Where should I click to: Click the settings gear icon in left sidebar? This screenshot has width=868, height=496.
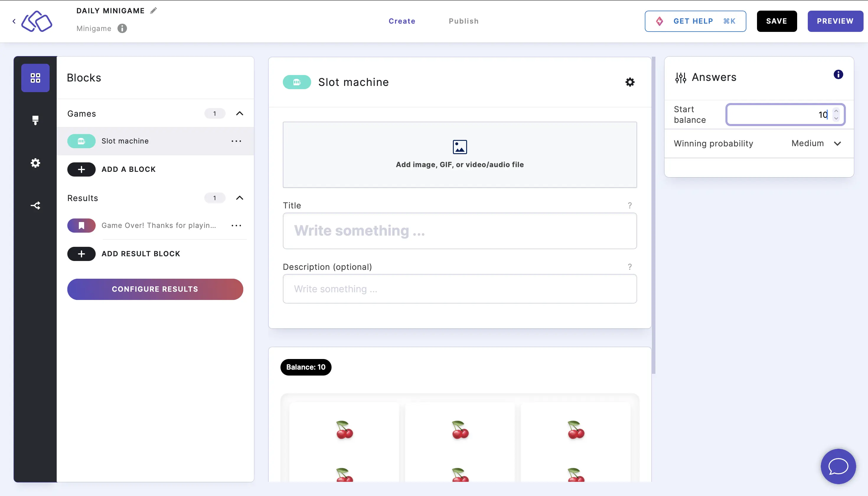point(35,163)
